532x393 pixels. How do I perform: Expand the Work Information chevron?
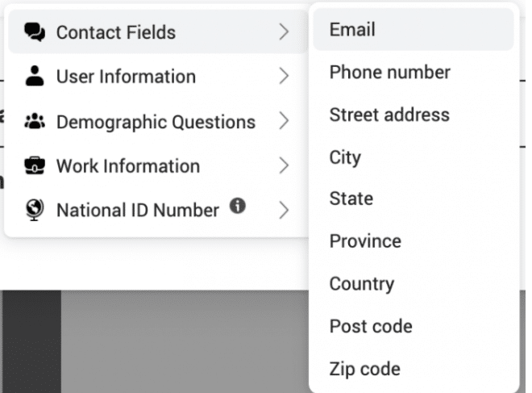coord(284,165)
